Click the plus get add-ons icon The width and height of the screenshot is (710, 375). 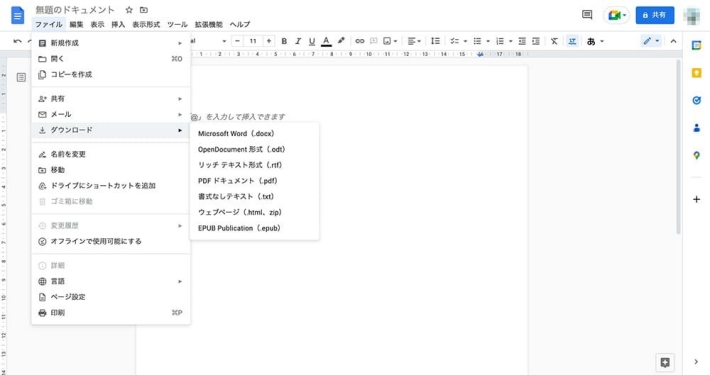pyautogui.click(x=696, y=199)
